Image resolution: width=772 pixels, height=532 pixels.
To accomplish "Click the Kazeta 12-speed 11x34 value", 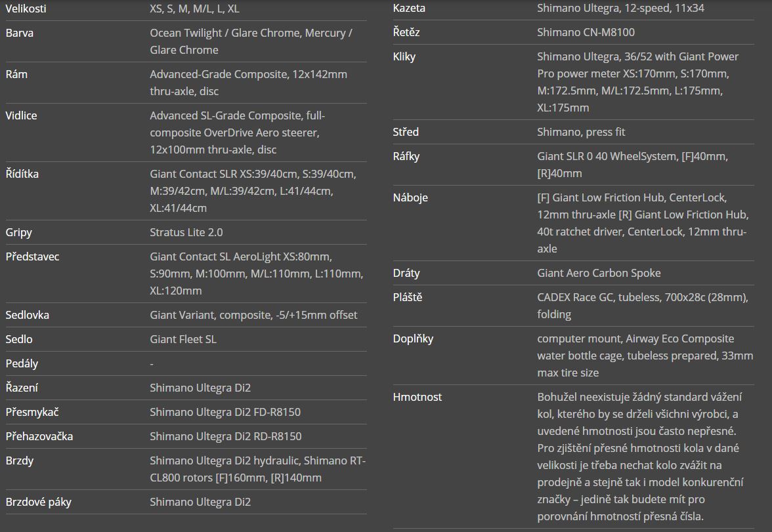I will [x=620, y=9].
